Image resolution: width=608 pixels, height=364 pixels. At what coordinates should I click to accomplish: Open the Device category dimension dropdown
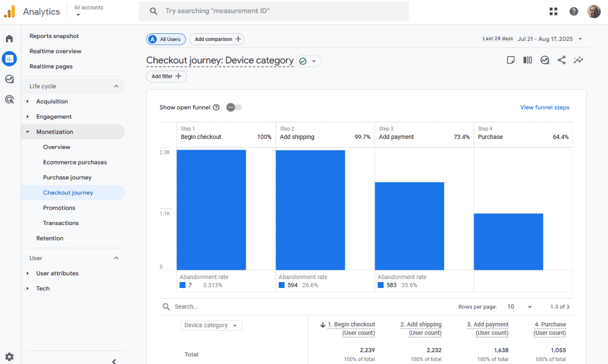211,325
